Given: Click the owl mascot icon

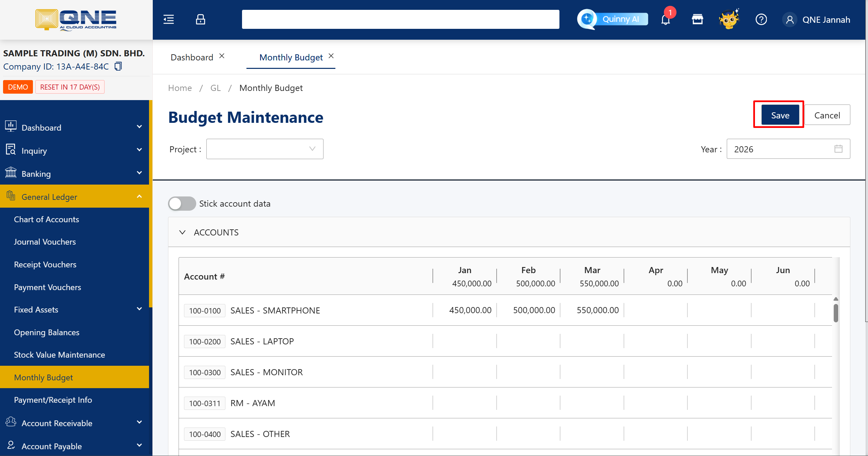Looking at the screenshot, I should (729, 19).
